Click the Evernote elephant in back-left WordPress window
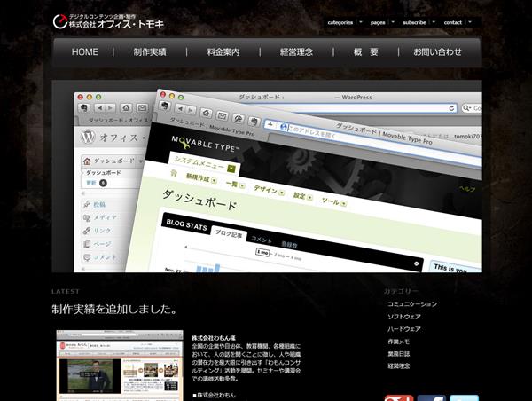This screenshot has width=532, height=401. click(x=84, y=108)
